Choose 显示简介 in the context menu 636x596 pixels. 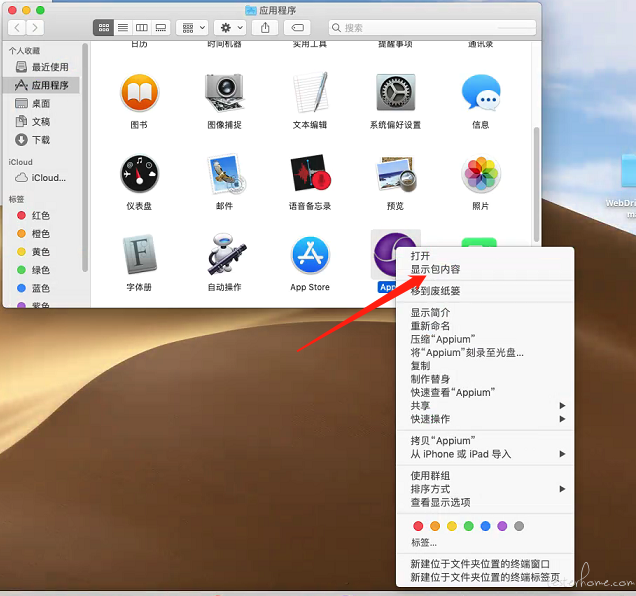[x=485, y=313]
